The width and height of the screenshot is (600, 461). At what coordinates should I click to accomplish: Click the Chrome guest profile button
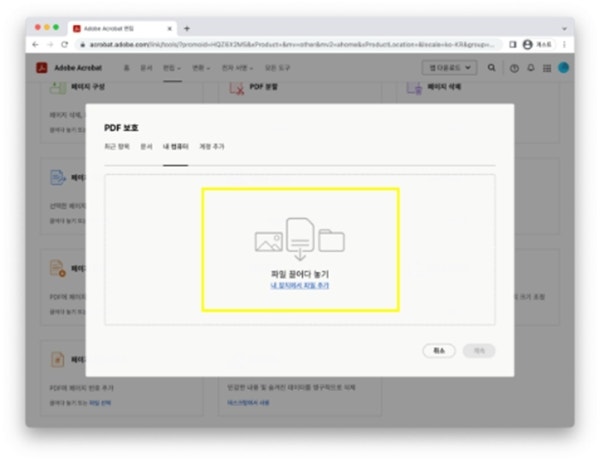pyautogui.click(x=538, y=45)
